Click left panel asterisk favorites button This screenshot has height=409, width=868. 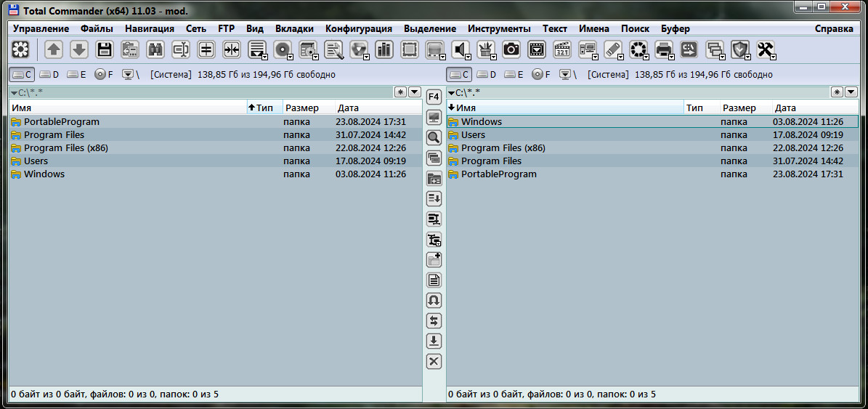click(401, 92)
